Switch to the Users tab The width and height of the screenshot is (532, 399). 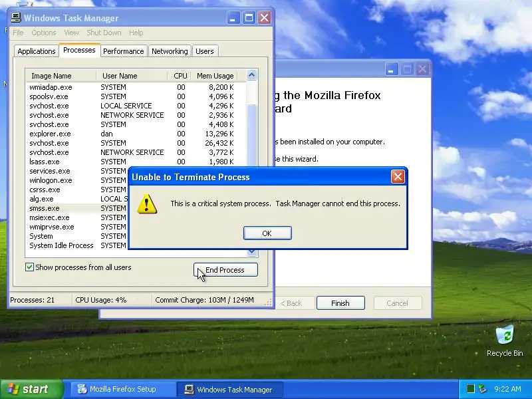(x=205, y=51)
